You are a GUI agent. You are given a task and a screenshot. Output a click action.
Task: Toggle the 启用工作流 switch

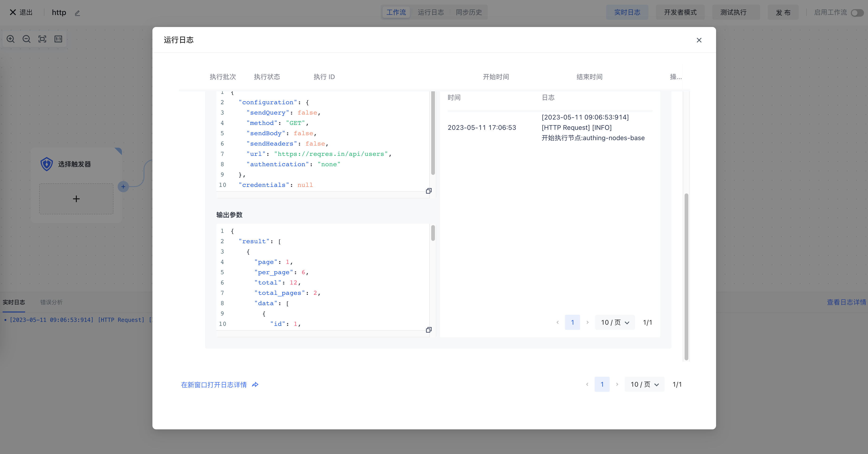click(856, 13)
